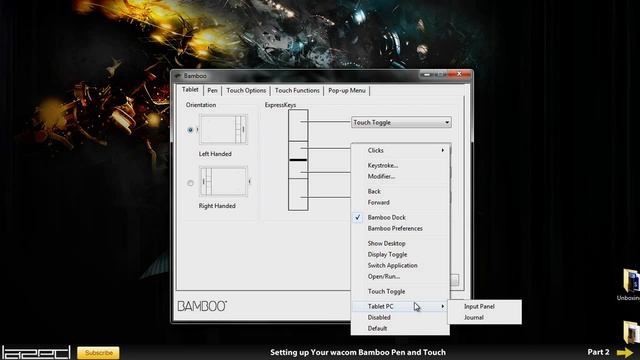Choose Modifier... from the menu

click(x=400, y=176)
